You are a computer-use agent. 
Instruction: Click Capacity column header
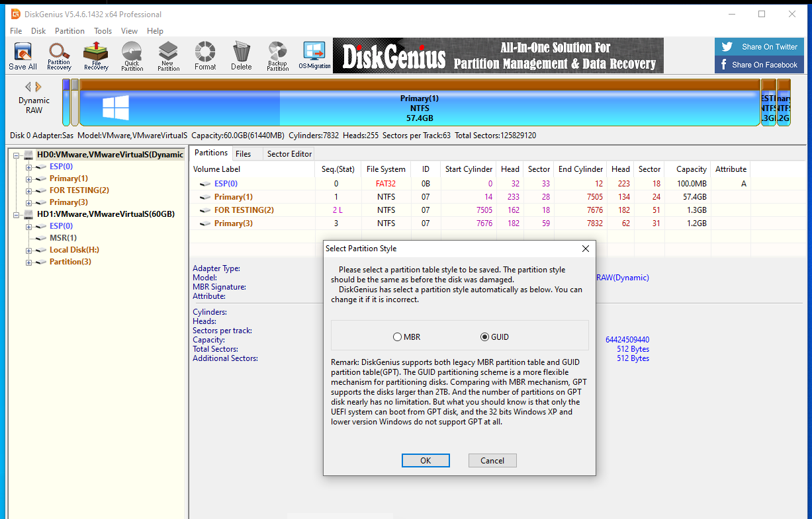687,169
